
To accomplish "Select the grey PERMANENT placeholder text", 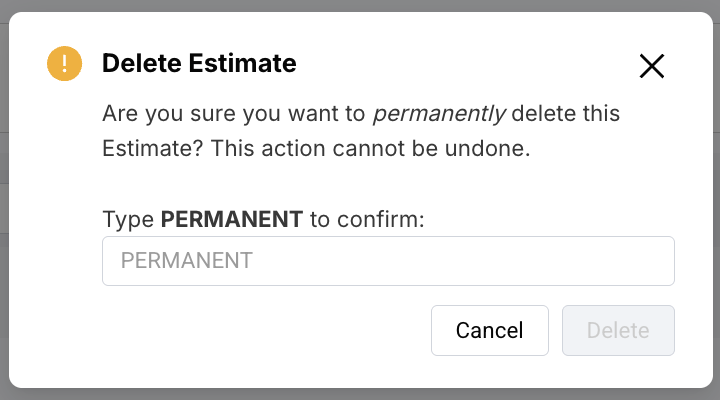I will [x=187, y=261].
